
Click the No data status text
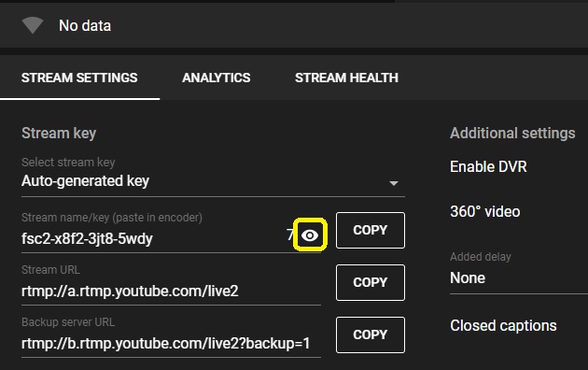point(85,26)
